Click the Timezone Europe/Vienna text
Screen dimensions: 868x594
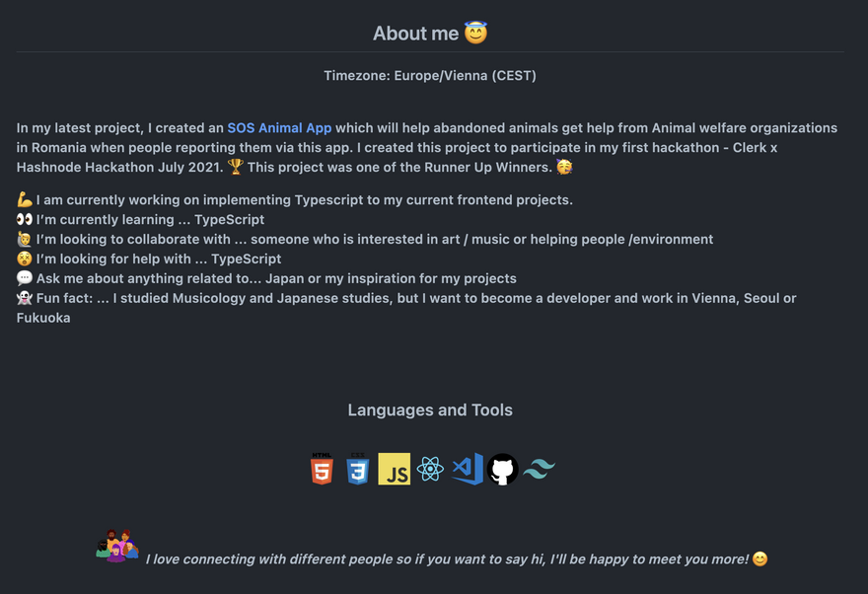(x=430, y=75)
